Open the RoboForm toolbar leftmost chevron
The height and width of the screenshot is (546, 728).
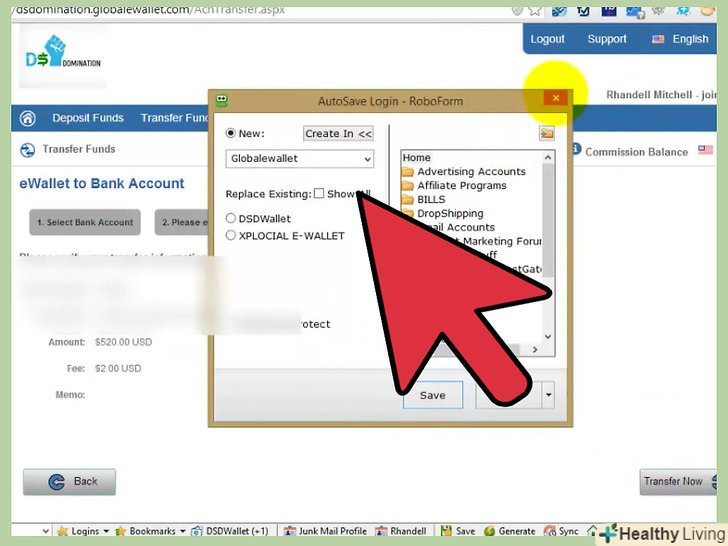(46, 531)
